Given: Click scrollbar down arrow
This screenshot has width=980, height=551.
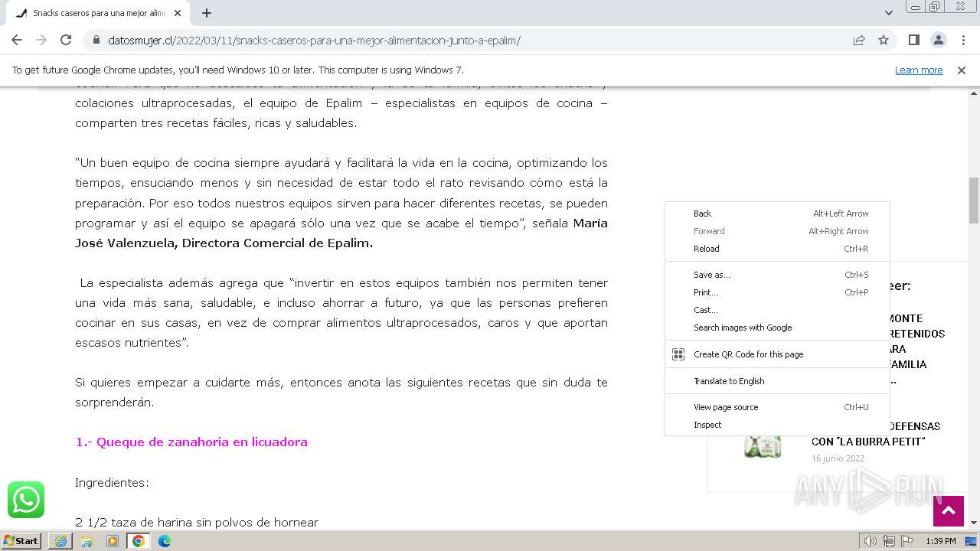Looking at the screenshot, I should (x=974, y=523).
